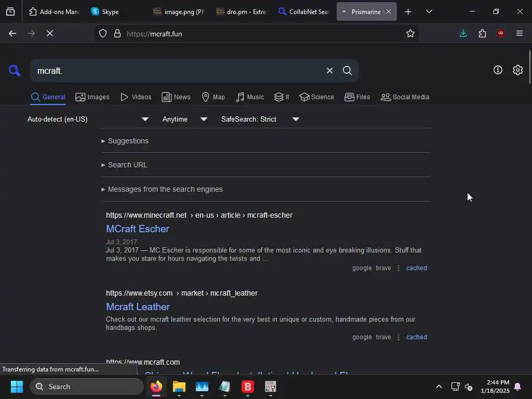Click the taskbar Search box
Image resolution: width=532 pixels, height=399 pixels.
[87, 387]
